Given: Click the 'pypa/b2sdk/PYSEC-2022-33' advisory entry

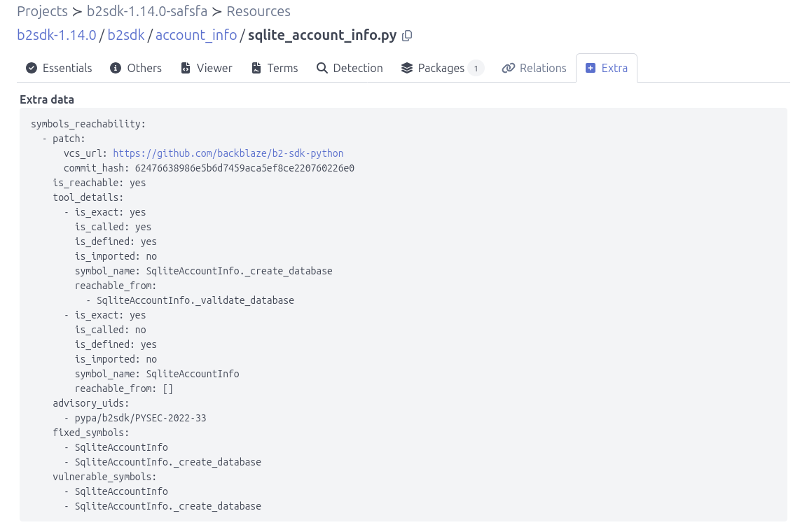Looking at the screenshot, I should [x=141, y=419].
